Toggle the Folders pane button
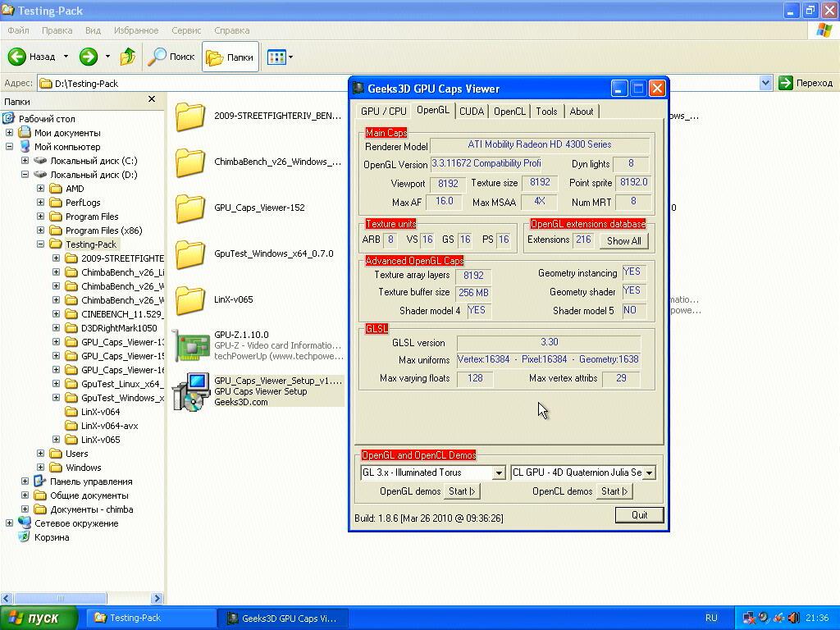Screen dimensions: 840x630 [x=231, y=57]
